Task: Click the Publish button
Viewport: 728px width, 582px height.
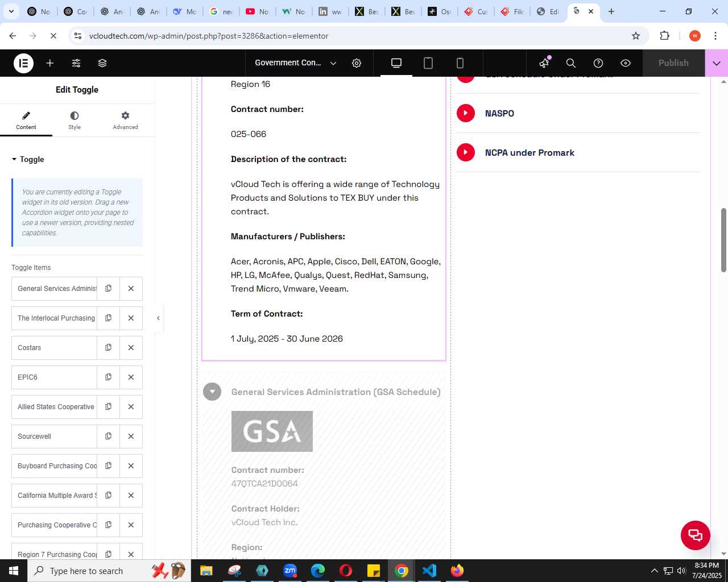Action: 673,63
